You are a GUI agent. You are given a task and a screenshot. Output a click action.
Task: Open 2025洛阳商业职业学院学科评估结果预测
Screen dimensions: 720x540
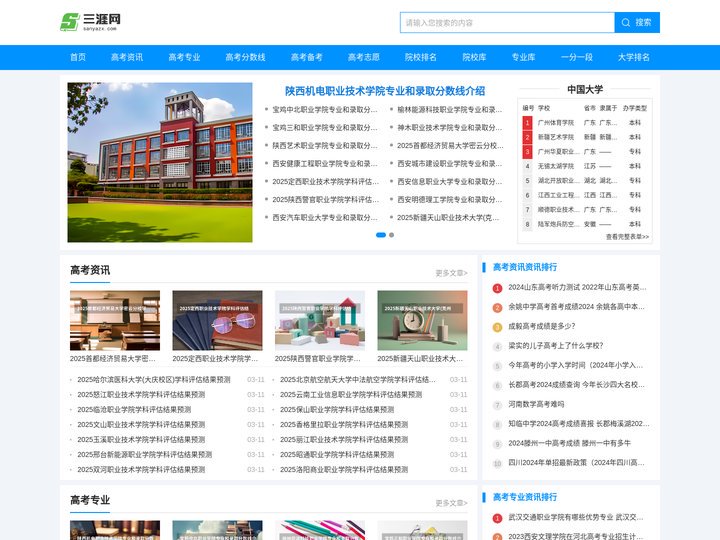[344, 470]
